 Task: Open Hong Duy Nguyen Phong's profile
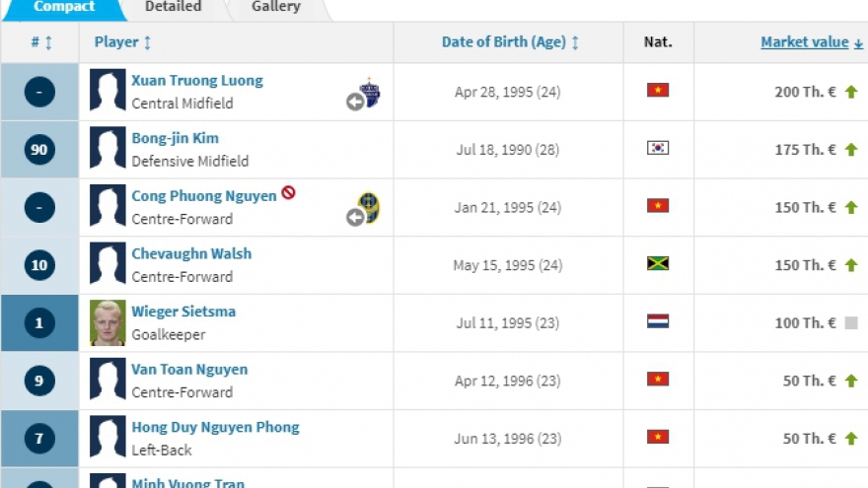[215, 427]
